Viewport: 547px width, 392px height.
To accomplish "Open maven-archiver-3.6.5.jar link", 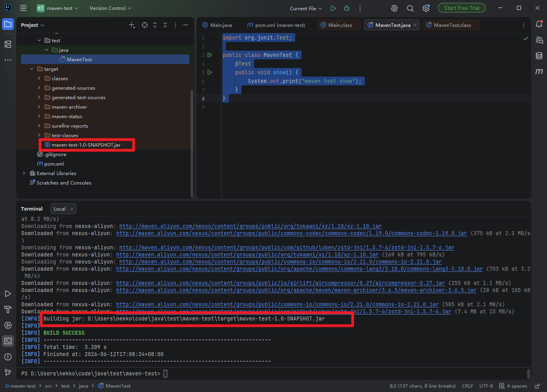I will coord(296,290).
